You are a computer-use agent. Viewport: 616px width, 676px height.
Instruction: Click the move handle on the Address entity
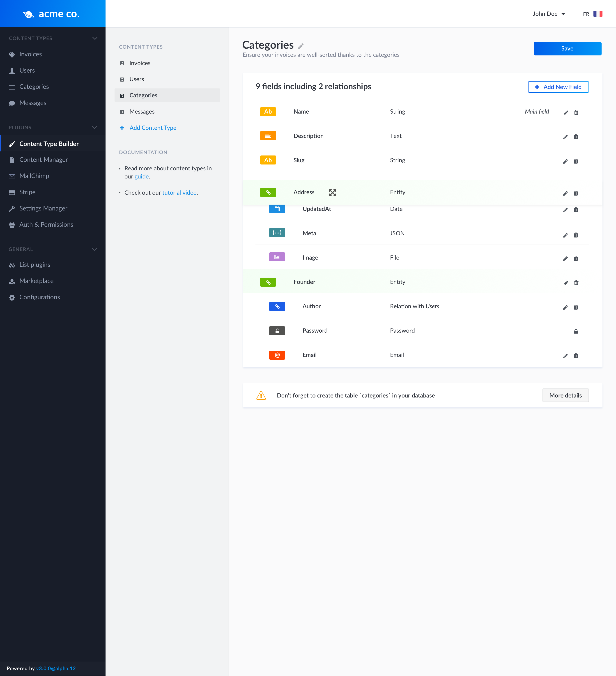[x=333, y=192]
